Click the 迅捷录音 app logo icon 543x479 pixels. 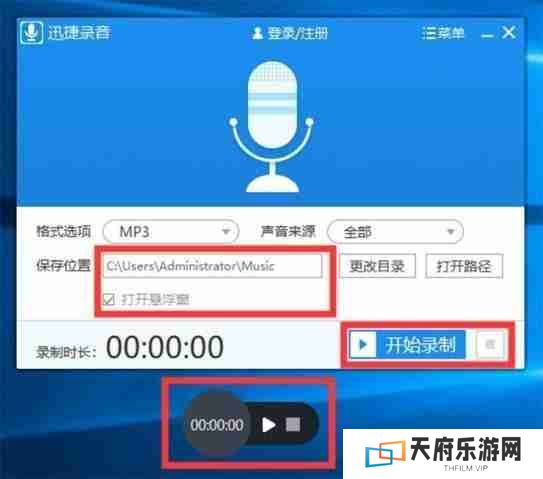[32, 33]
